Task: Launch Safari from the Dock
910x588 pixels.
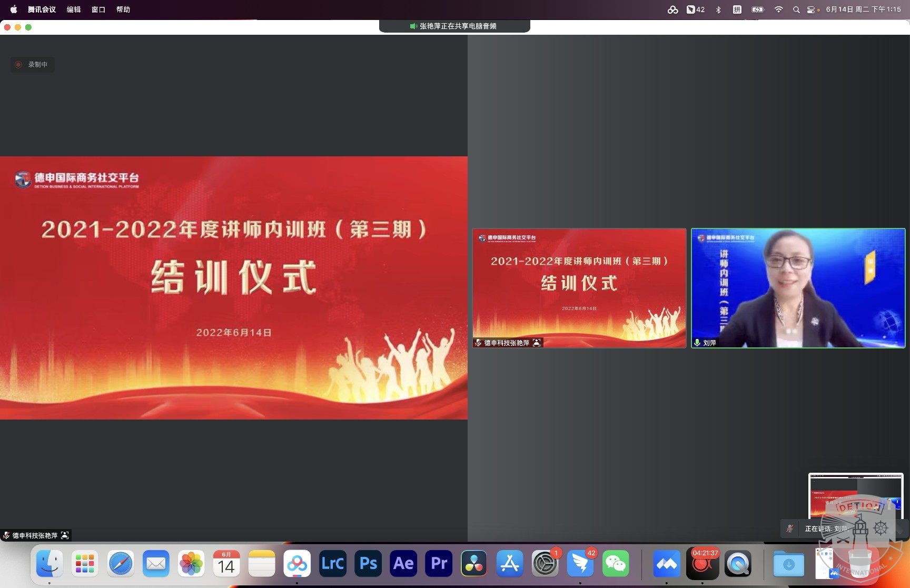Action: (x=121, y=564)
